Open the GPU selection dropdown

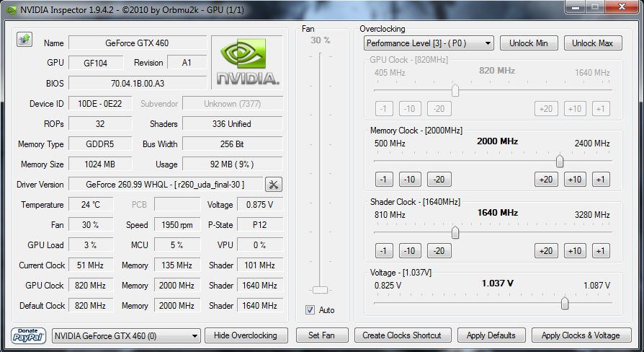127,335
